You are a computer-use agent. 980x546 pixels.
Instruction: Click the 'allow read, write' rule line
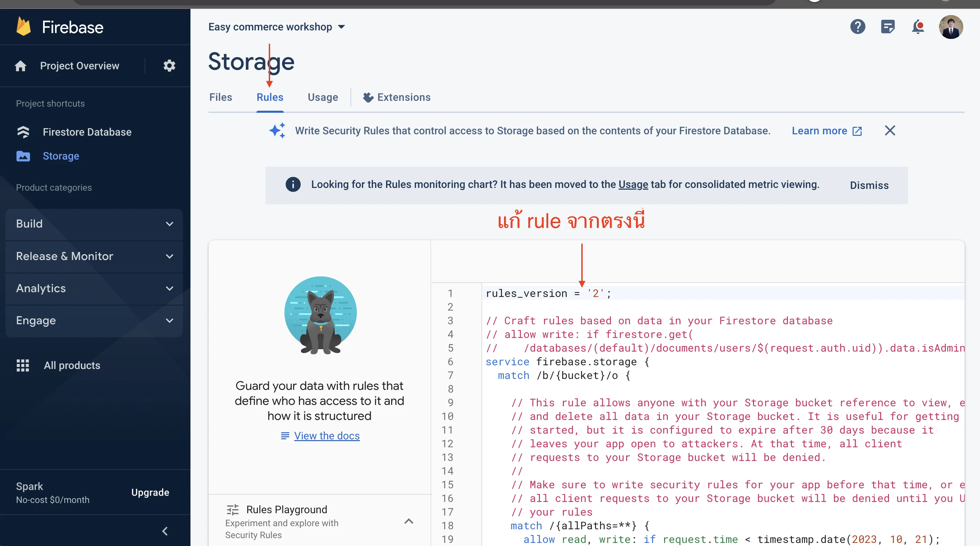point(731,539)
